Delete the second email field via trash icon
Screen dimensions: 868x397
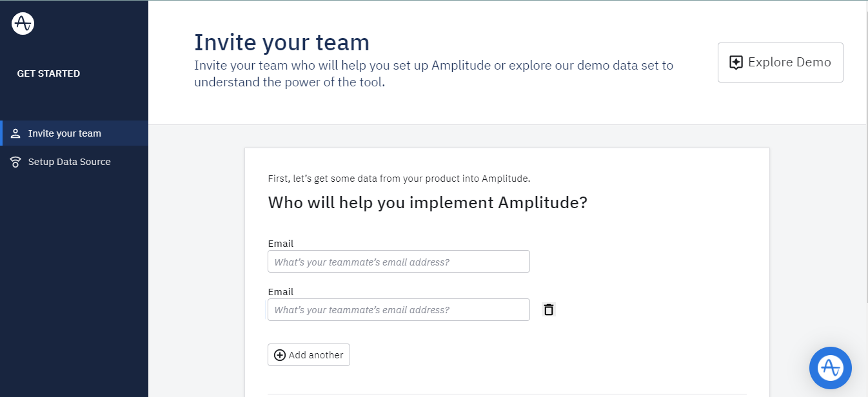pos(548,309)
